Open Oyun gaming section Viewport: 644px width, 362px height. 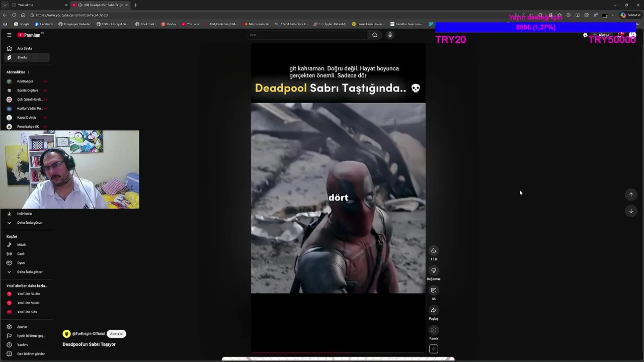point(26,263)
